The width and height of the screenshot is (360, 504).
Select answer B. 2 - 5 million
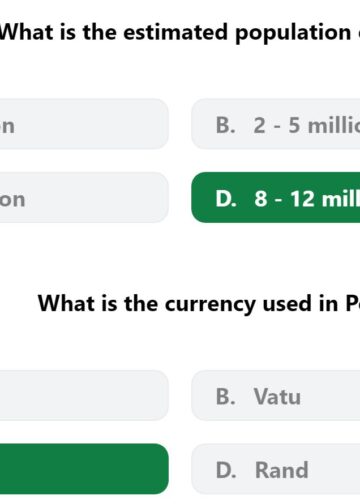pyautogui.click(x=276, y=124)
